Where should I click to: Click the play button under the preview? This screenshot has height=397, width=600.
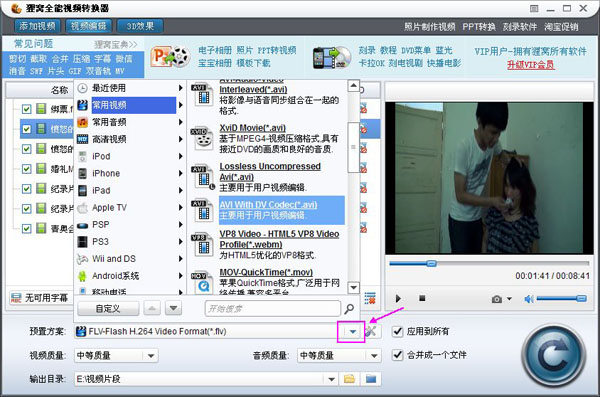coord(398,298)
